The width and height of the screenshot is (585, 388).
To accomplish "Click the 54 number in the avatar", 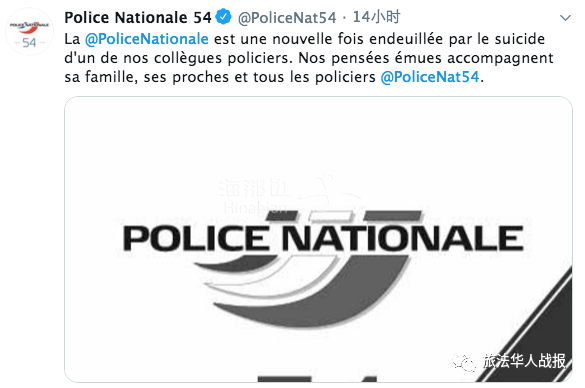I will [x=29, y=43].
